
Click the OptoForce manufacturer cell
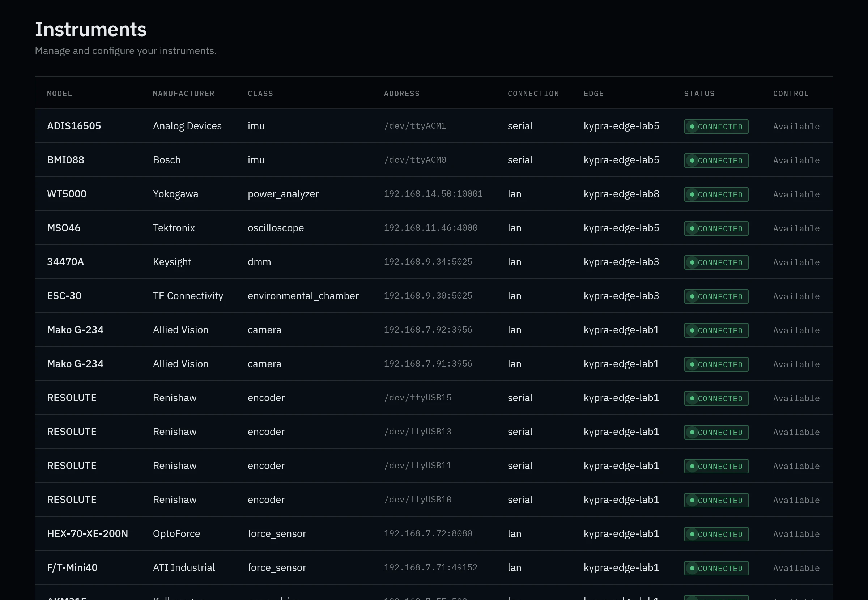176,534
